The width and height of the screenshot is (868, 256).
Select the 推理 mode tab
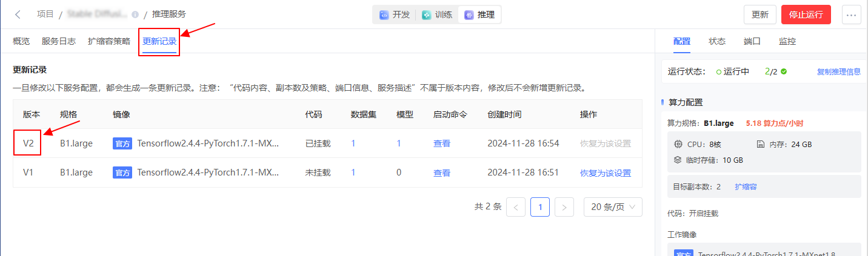tap(479, 15)
